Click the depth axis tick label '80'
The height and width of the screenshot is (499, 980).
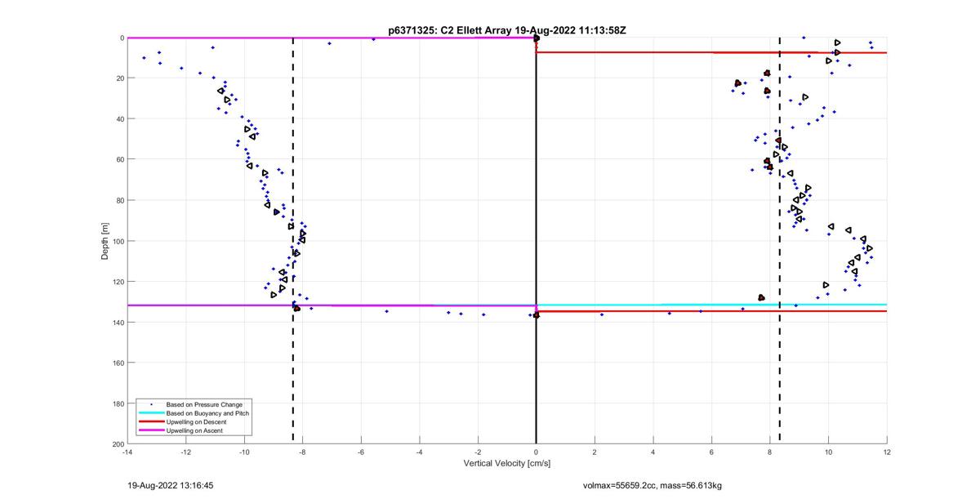point(119,200)
